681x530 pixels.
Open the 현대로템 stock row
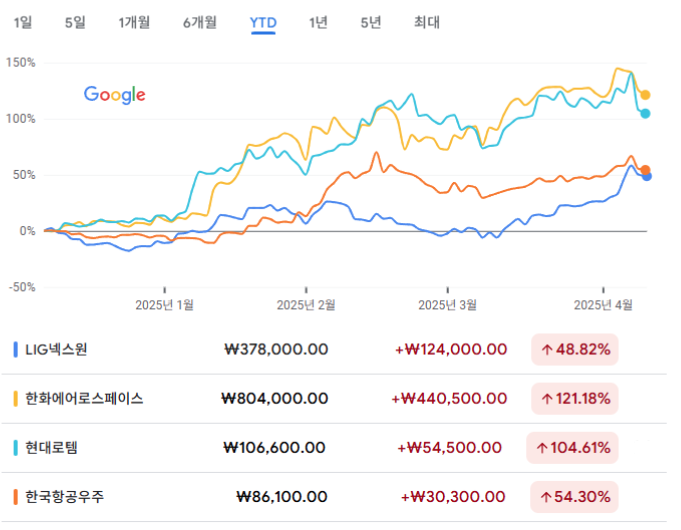(334, 447)
